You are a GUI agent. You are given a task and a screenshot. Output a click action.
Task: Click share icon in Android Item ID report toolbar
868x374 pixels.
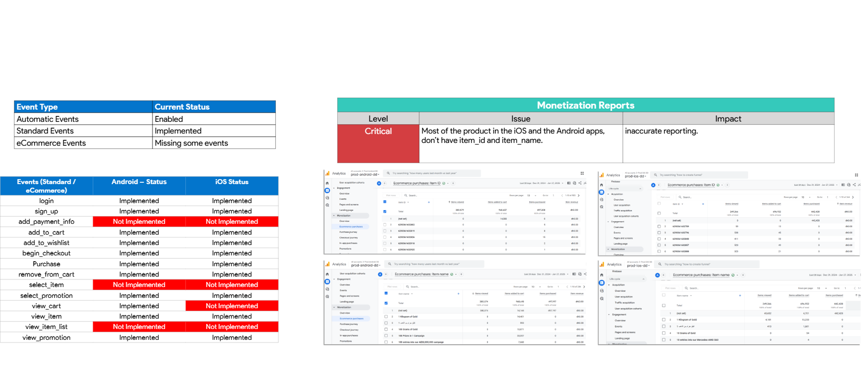580,183
